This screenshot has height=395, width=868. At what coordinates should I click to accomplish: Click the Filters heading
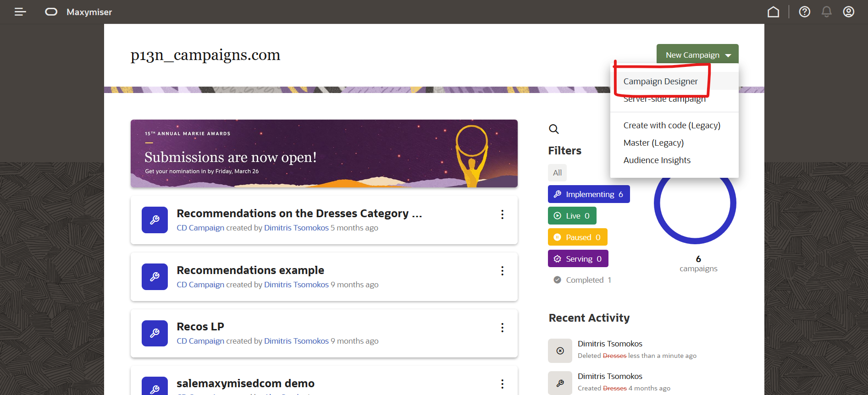564,151
